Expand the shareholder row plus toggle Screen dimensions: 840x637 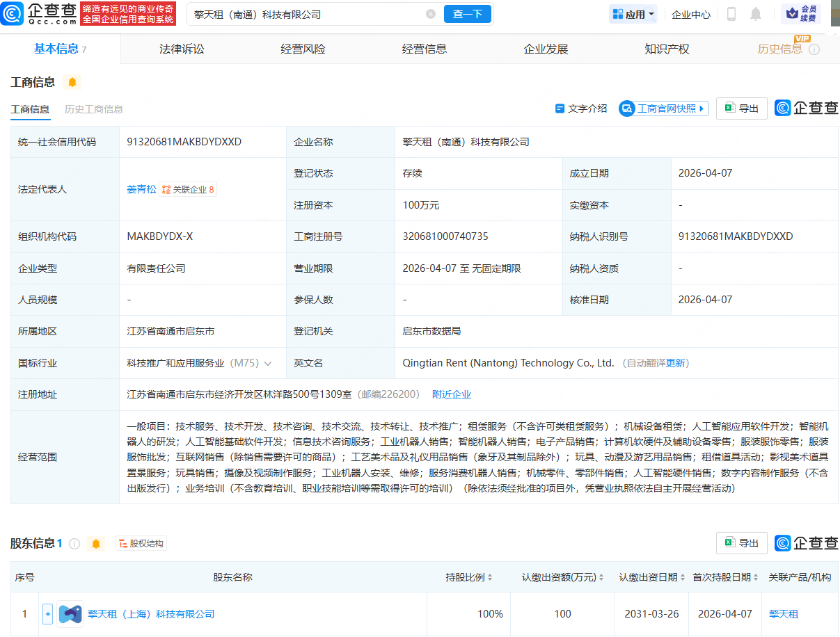[47, 614]
